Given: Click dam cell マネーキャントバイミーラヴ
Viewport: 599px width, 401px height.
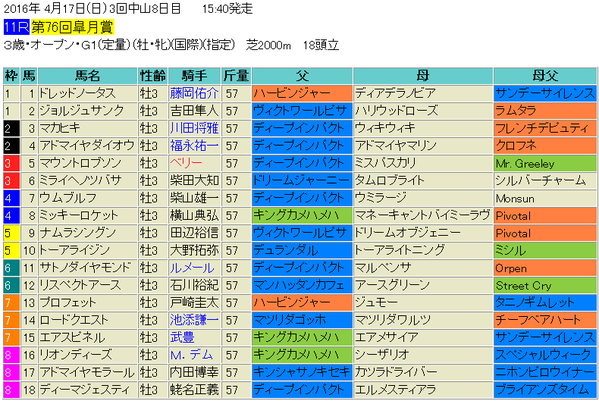Looking at the screenshot, I should click(x=423, y=215).
